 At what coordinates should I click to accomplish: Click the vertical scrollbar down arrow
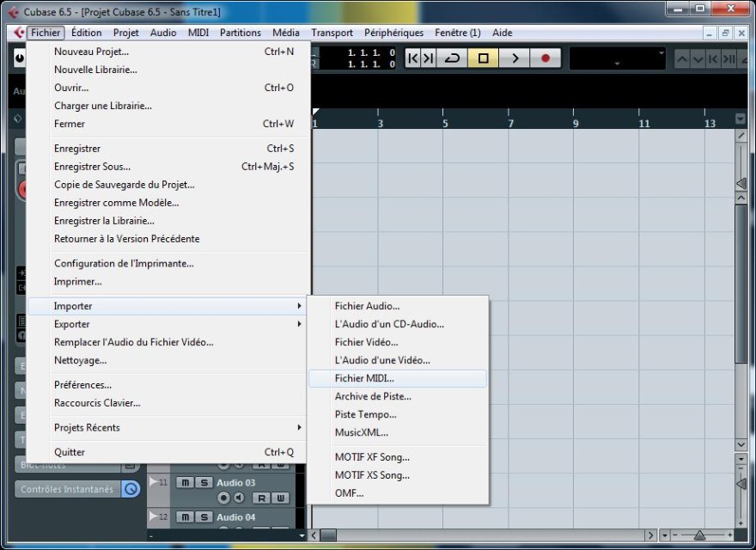pyautogui.click(x=741, y=444)
